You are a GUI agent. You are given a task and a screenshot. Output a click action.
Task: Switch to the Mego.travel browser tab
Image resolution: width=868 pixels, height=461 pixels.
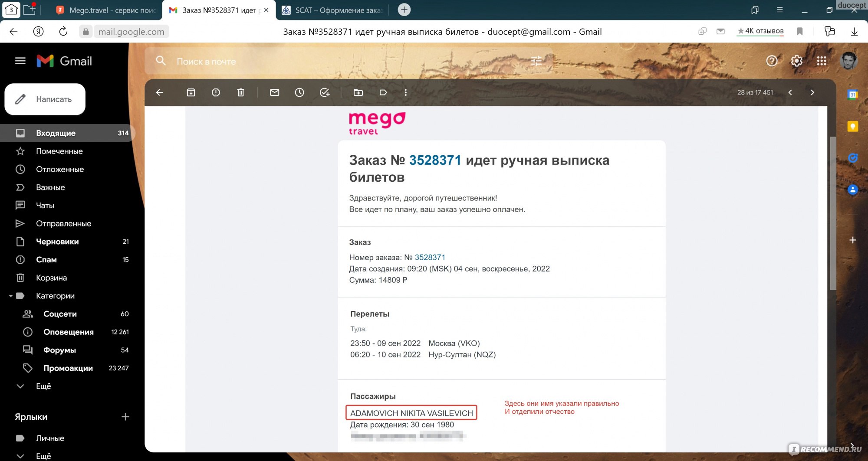point(107,10)
